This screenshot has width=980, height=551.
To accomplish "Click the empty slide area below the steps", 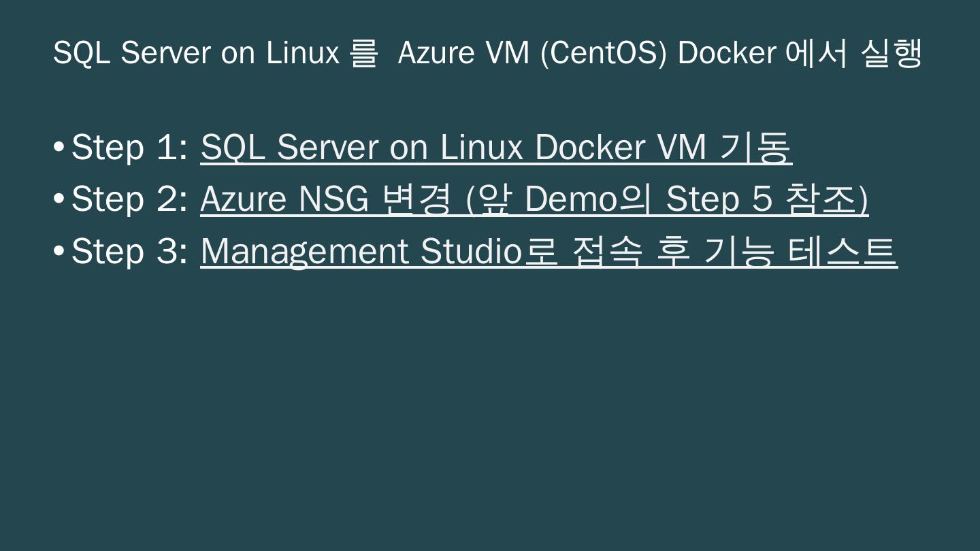I will 490,408.
